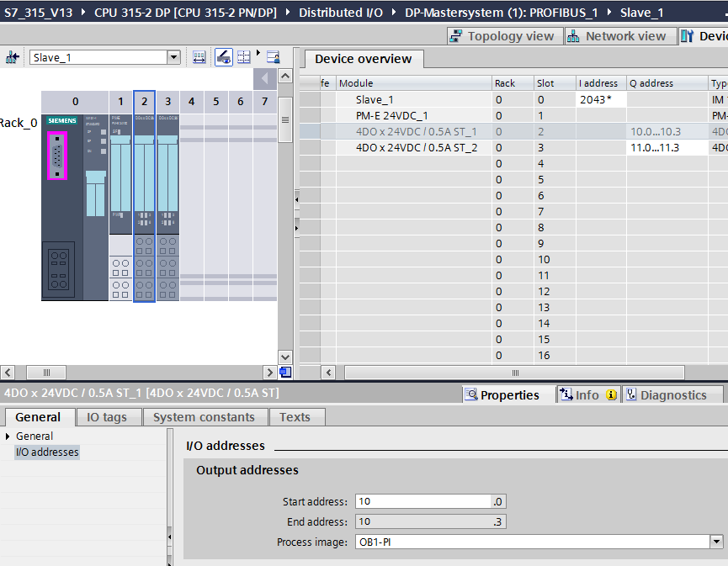This screenshot has width=728, height=566.
Task: Switch to the System constants tab
Action: 205,417
